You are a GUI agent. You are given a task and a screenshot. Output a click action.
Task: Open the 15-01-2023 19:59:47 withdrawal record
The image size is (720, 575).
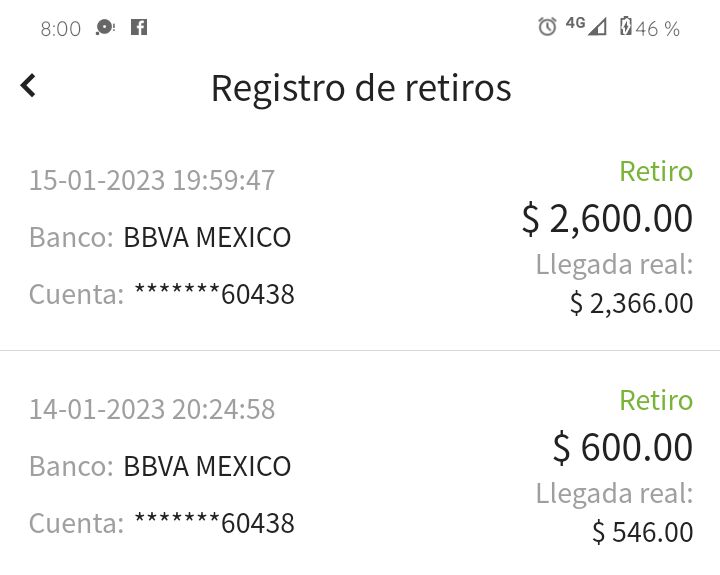[x=360, y=237]
